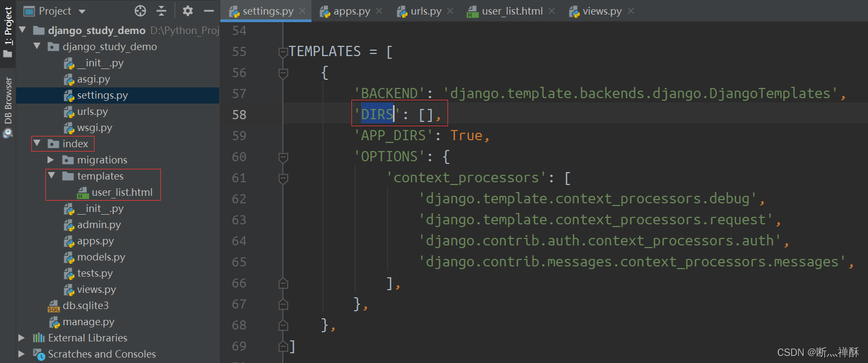Select settings.py in the project tree
The image size is (868, 363).
tap(103, 95)
